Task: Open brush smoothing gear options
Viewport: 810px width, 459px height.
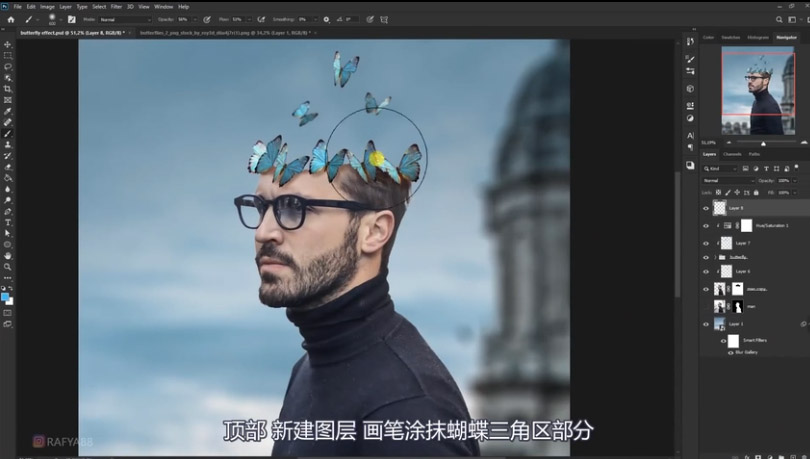Action: click(324, 19)
